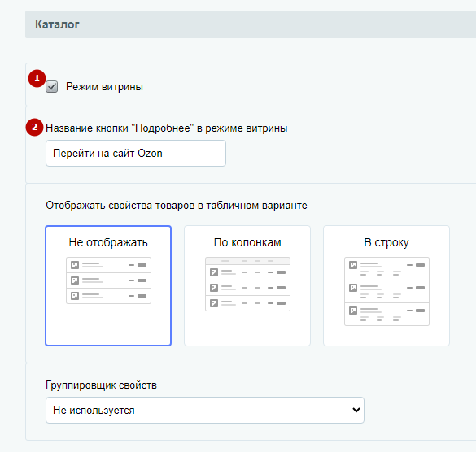This screenshot has width=476, height=452.
Task: Click the red number 1 marker badge
Action: tap(37, 79)
